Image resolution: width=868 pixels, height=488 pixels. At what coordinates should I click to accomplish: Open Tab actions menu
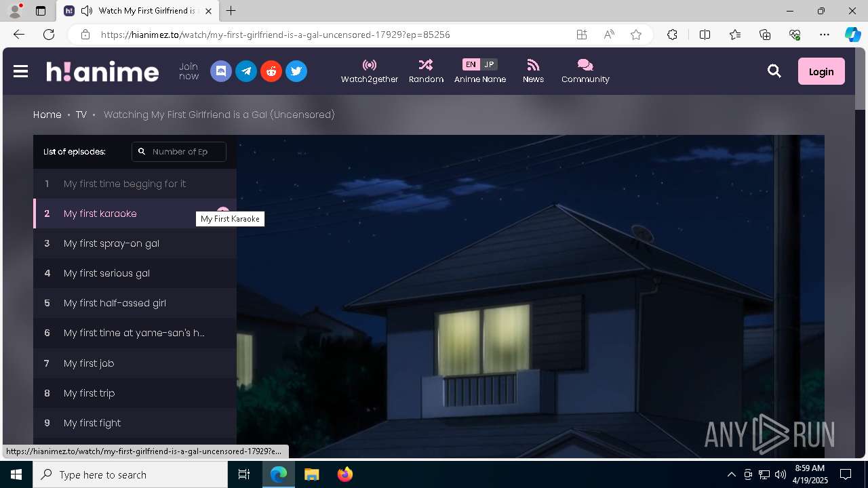tap(41, 11)
